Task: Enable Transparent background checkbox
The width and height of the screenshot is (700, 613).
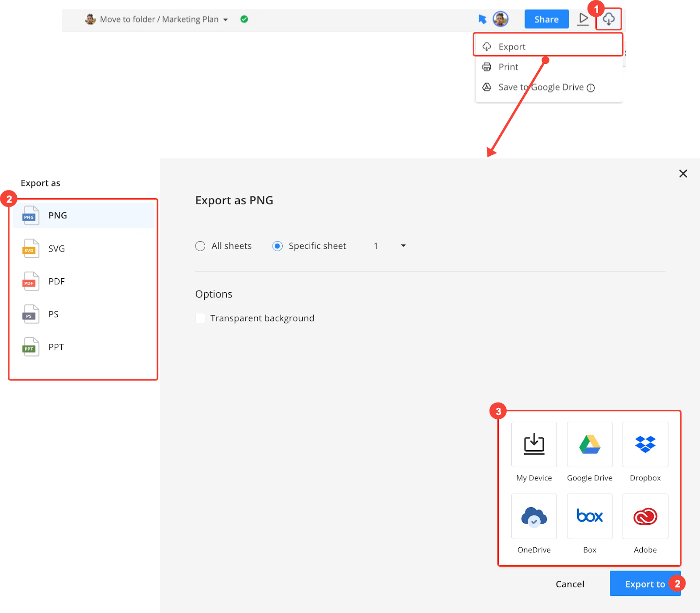Action: [200, 318]
